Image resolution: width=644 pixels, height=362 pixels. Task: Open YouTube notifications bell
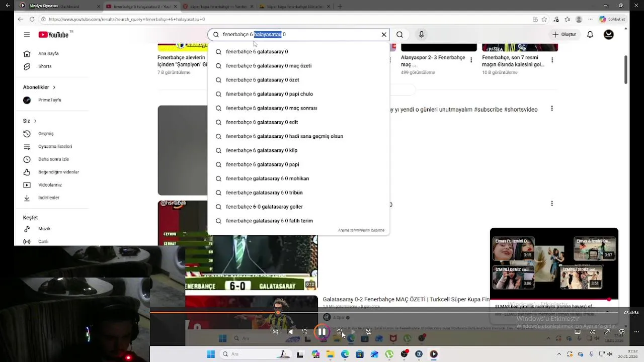590,35
